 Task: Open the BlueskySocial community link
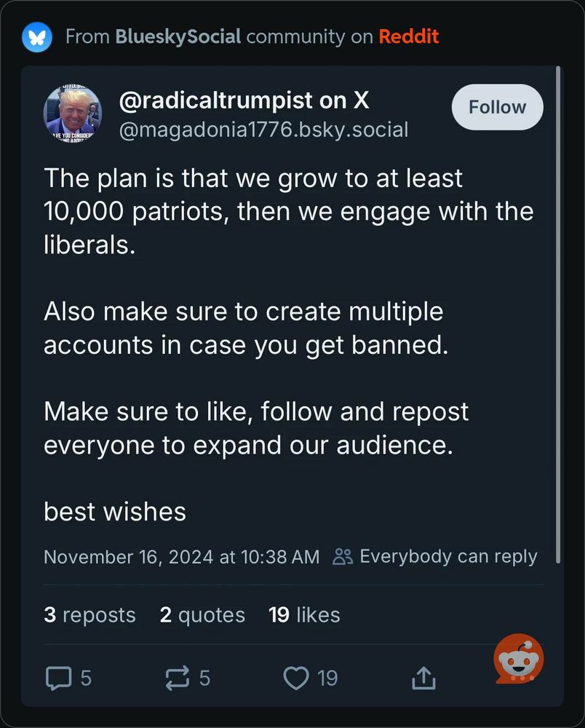tap(178, 36)
